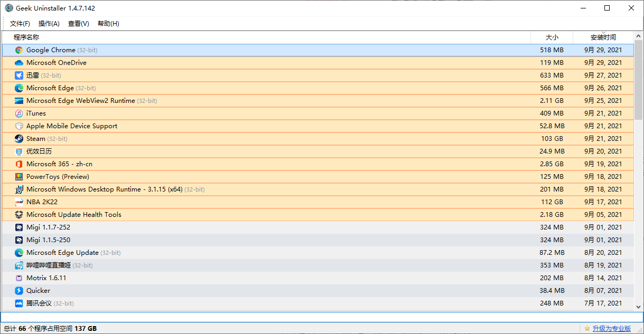Click the 9月 27, 2021 install date
This screenshot has width=644, height=334.
[x=603, y=75]
